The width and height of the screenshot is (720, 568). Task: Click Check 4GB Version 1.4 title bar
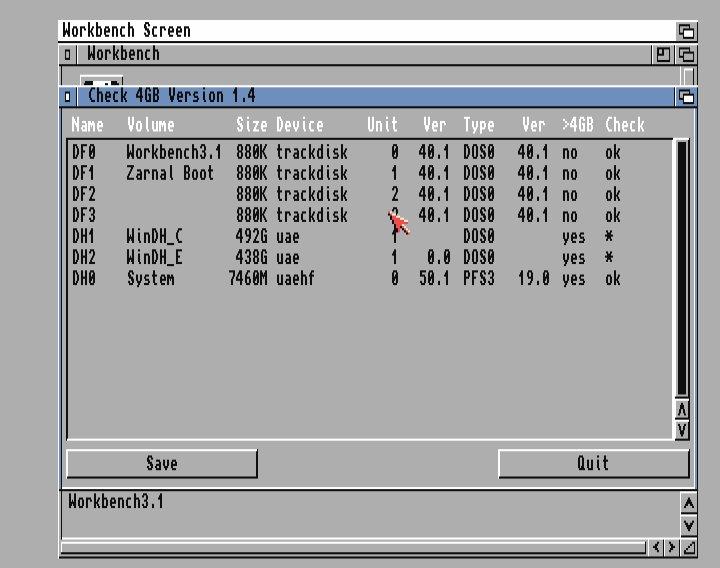click(x=376, y=97)
